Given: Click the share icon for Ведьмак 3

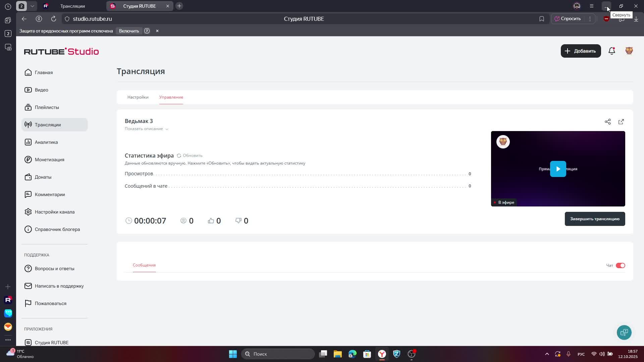Looking at the screenshot, I should click(x=607, y=122).
